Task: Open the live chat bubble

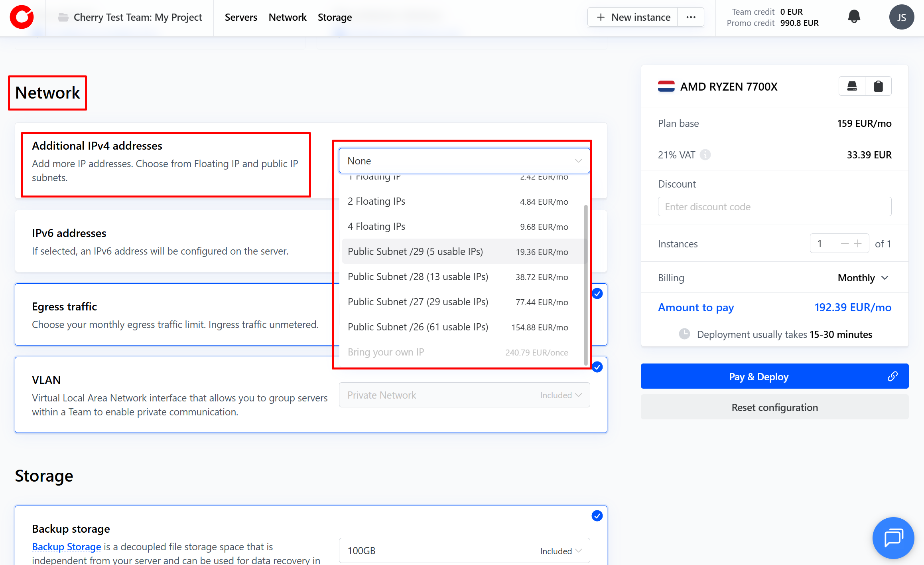Action: tap(893, 537)
